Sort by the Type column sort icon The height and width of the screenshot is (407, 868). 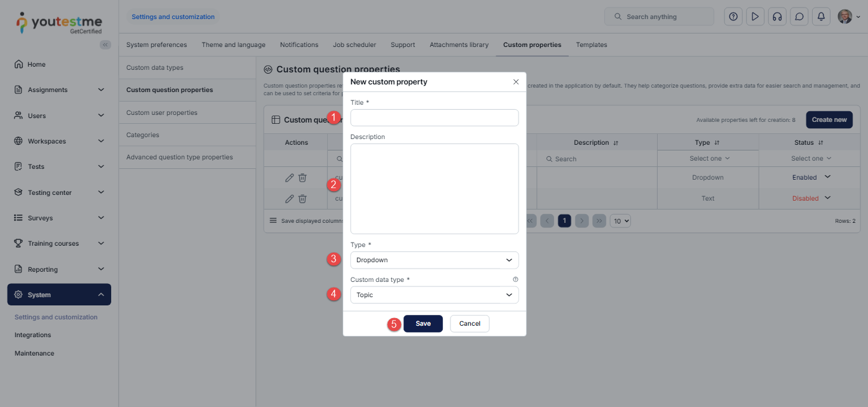(717, 143)
